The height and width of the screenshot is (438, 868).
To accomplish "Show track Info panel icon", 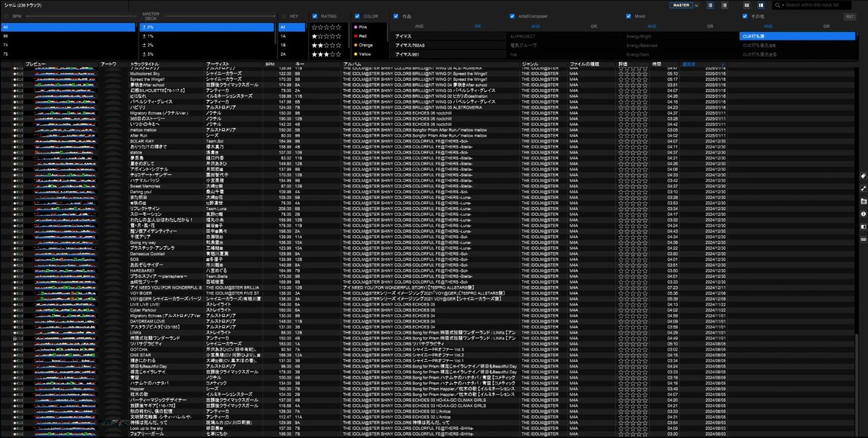I will [x=862, y=214].
